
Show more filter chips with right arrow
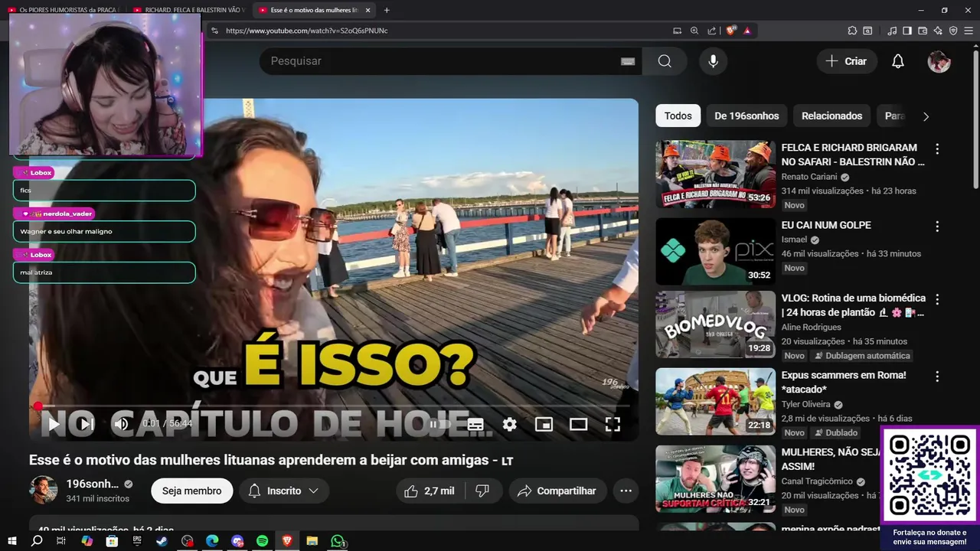tap(926, 116)
